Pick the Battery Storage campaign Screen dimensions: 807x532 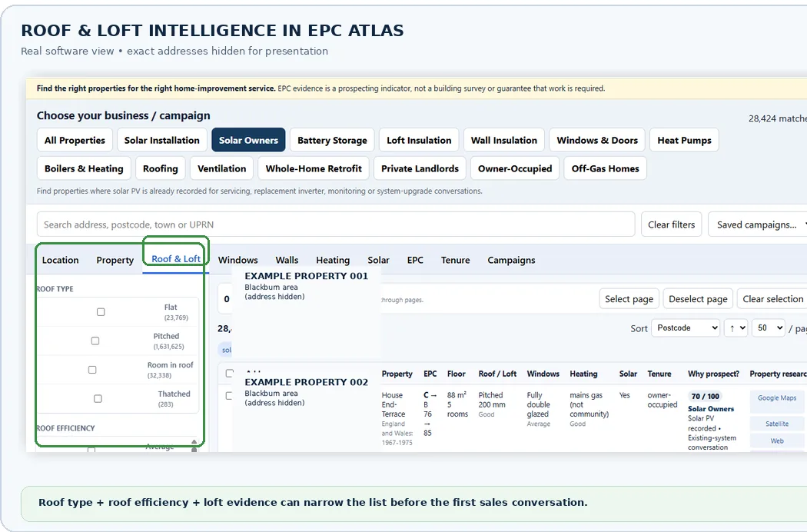click(x=332, y=140)
